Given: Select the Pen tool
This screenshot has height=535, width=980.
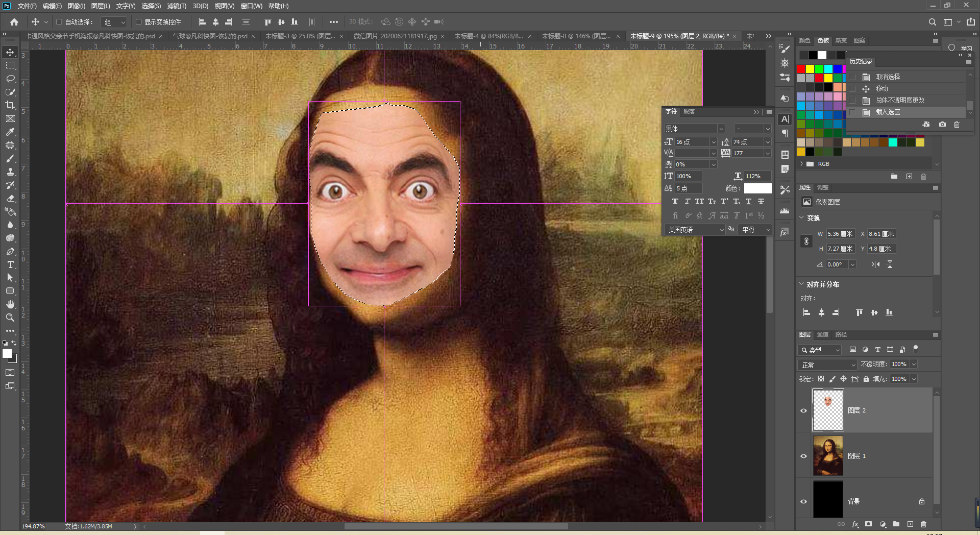Looking at the screenshot, I should 10,251.
